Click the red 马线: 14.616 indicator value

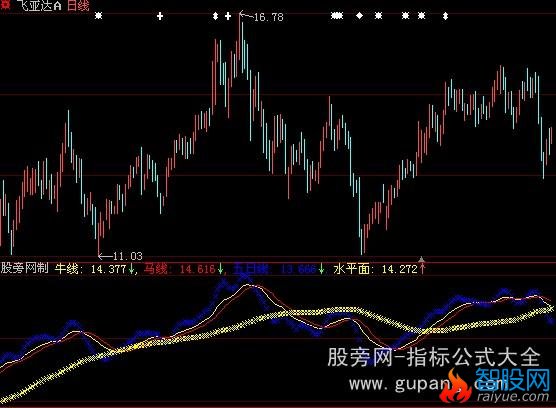pyautogui.click(x=180, y=269)
